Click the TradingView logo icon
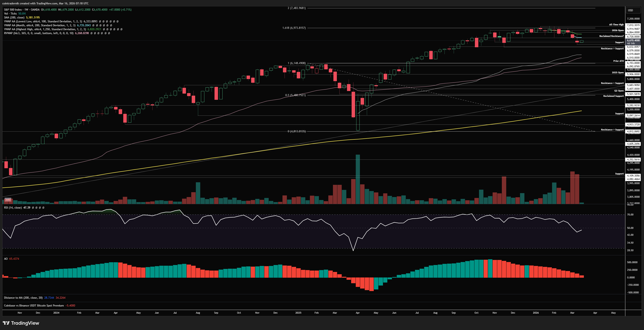 6,323
